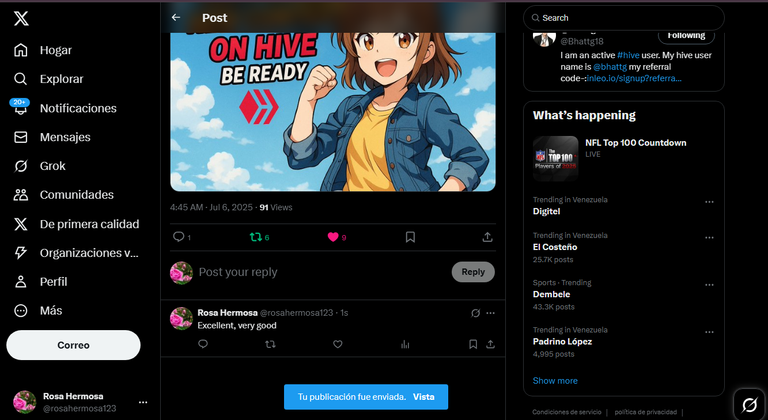Open Notificaciones with 20+ badge
Screen dimensions: 768x420
pos(65,108)
